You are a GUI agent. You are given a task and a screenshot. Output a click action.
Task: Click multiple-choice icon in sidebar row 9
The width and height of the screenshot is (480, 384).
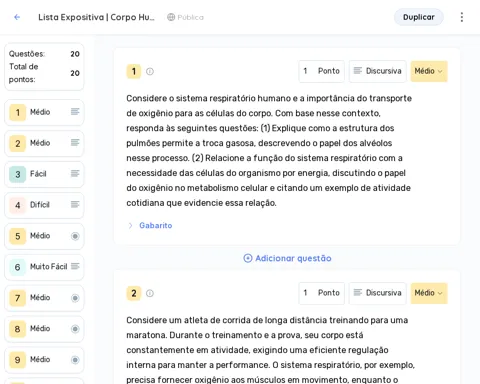pyautogui.click(x=75, y=360)
